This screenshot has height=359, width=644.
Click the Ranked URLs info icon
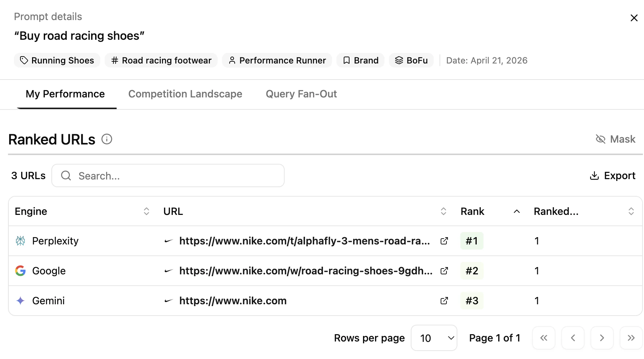click(107, 139)
